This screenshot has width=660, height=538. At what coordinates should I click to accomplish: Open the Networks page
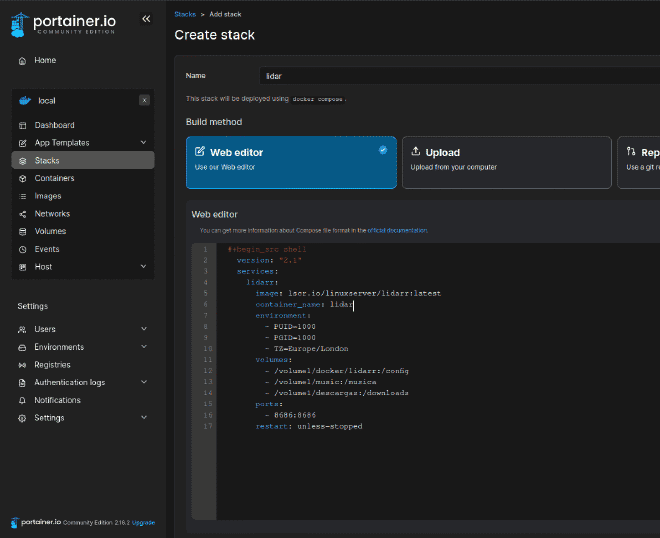click(x=52, y=214)
